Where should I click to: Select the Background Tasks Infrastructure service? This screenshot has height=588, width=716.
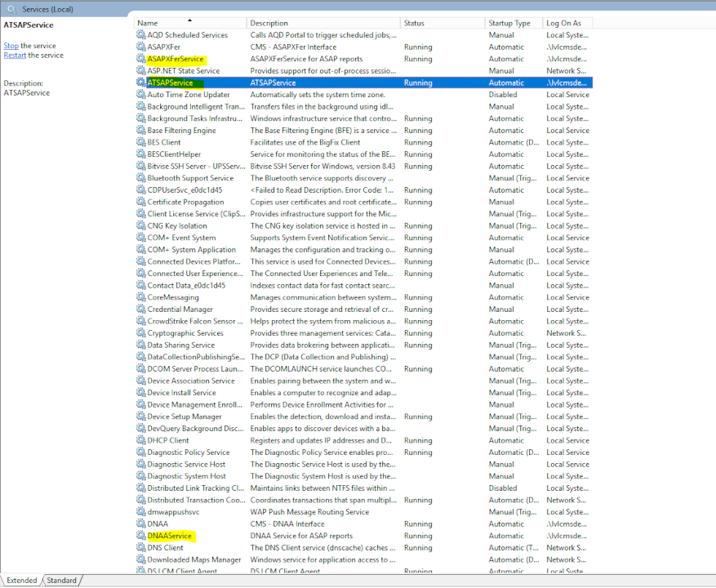click(x=363, y=118)
